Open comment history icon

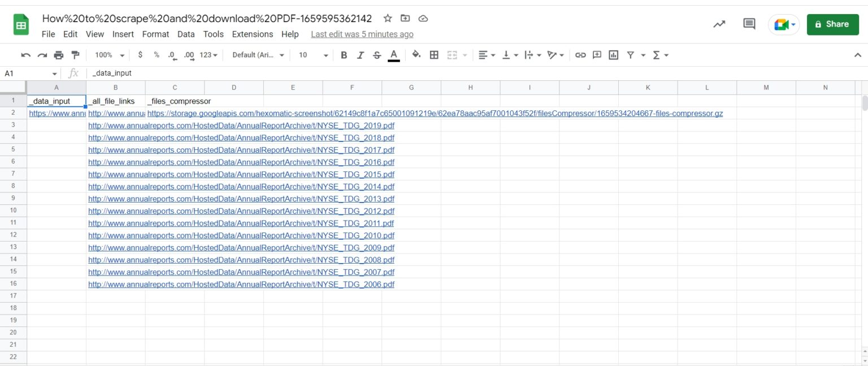(749, 24)
